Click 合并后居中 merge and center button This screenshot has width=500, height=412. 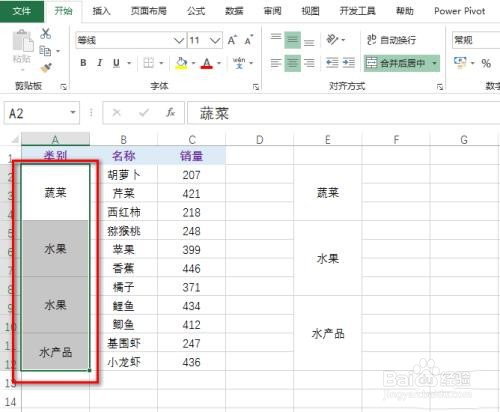[x=396, y=63]
